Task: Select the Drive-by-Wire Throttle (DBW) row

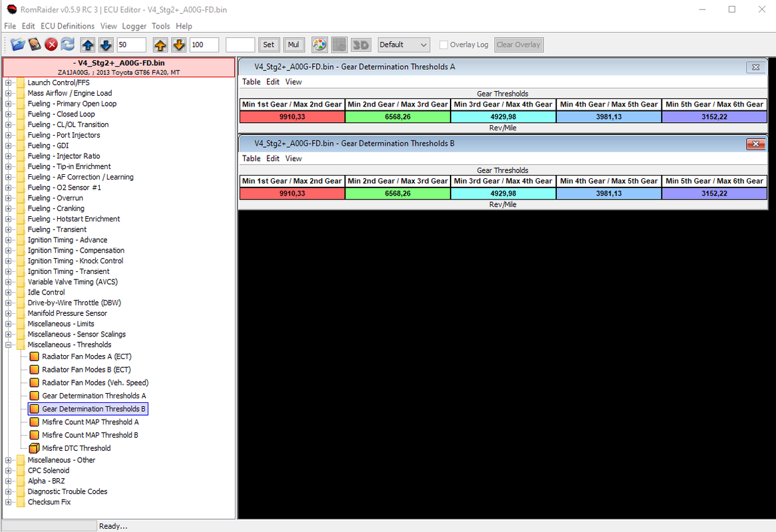Action: [x=75, y=303]
